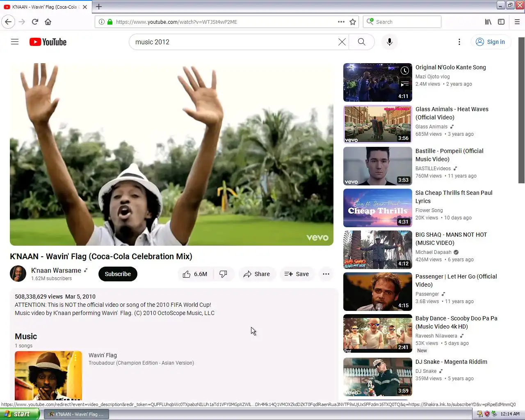This screenshot has height=420, width=525.
Task: Open more actions ellipsis below the video
Action: coord(326,274)
